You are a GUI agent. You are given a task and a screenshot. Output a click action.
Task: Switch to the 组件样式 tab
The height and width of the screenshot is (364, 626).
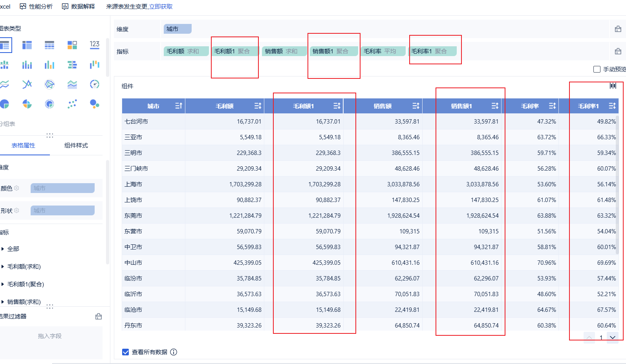pyautogui.click(x=76, y=146)
